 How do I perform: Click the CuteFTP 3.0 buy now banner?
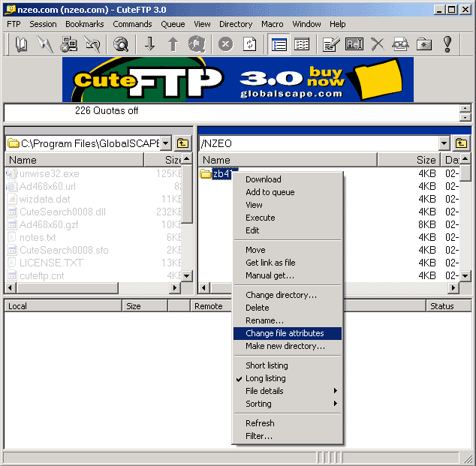(x=237, y=80)
